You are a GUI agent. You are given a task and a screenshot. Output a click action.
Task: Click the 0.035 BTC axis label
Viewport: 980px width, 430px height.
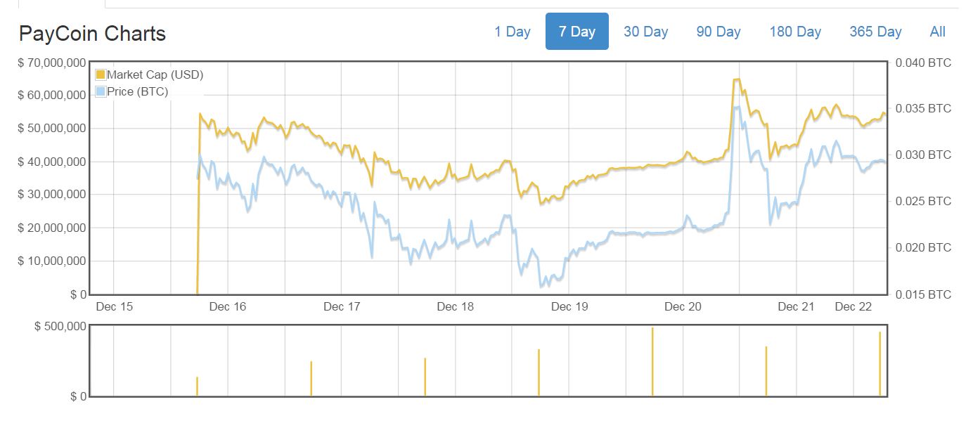[x=924, y=109]
